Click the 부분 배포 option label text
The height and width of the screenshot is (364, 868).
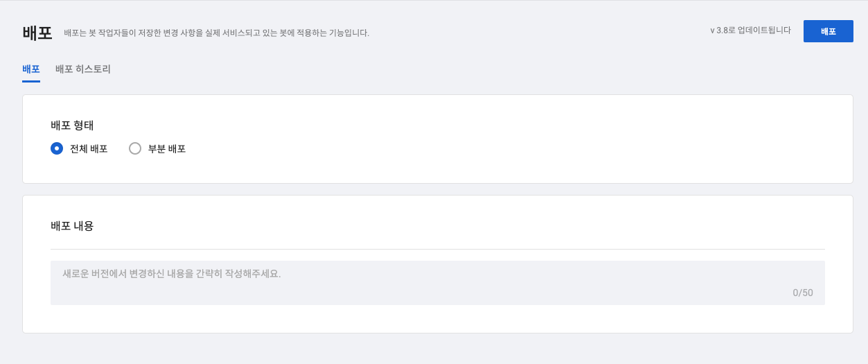point(167,148)
